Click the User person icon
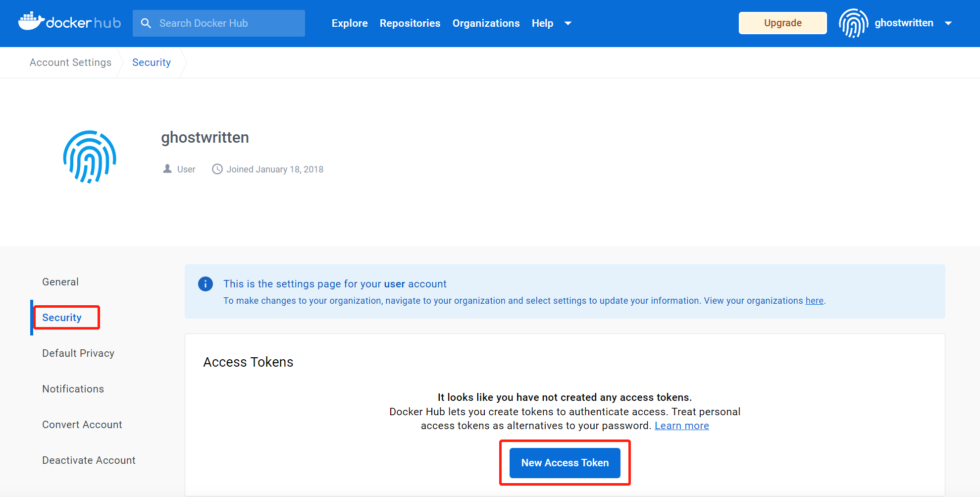980x497 pixels. [x=167, y=169]
